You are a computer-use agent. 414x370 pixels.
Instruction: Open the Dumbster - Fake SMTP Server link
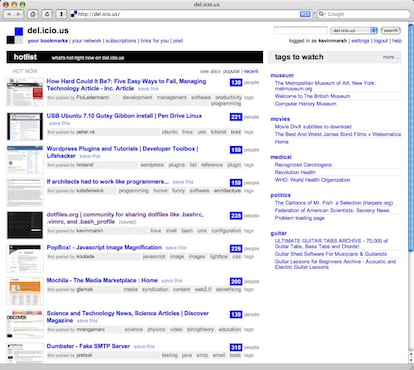[88, 346]
